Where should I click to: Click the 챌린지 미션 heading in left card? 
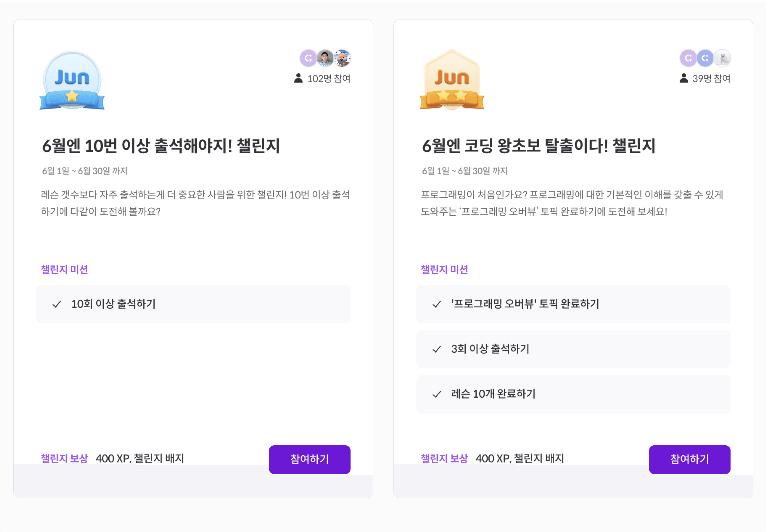coord(64,269)
